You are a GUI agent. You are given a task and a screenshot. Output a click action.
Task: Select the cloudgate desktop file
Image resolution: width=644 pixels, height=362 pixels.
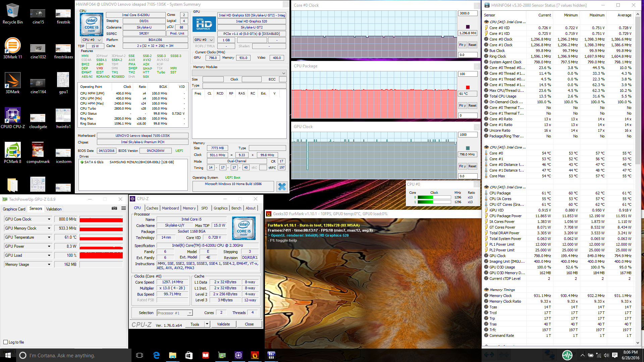click(38, 121)
